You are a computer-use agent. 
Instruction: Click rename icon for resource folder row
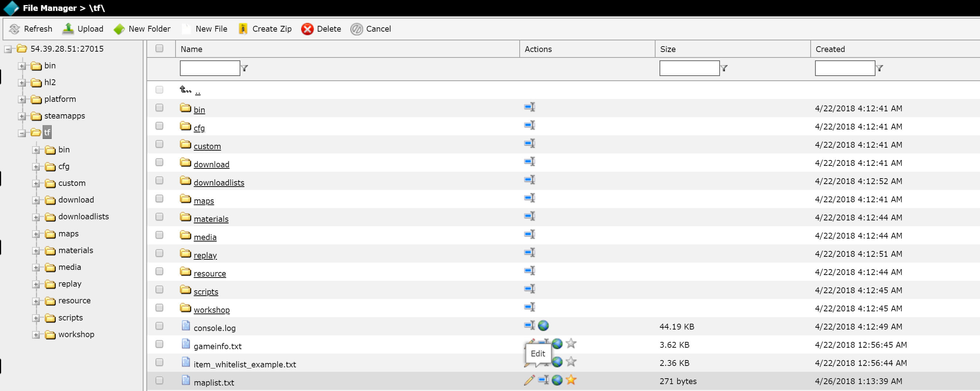point(530,271)
